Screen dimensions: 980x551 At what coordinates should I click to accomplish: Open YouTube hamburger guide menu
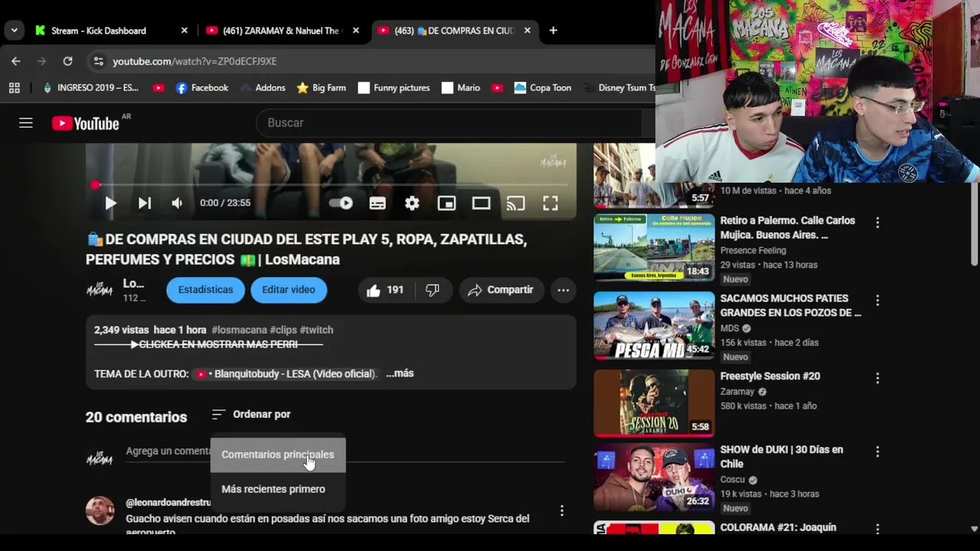[x=26, y=122]
